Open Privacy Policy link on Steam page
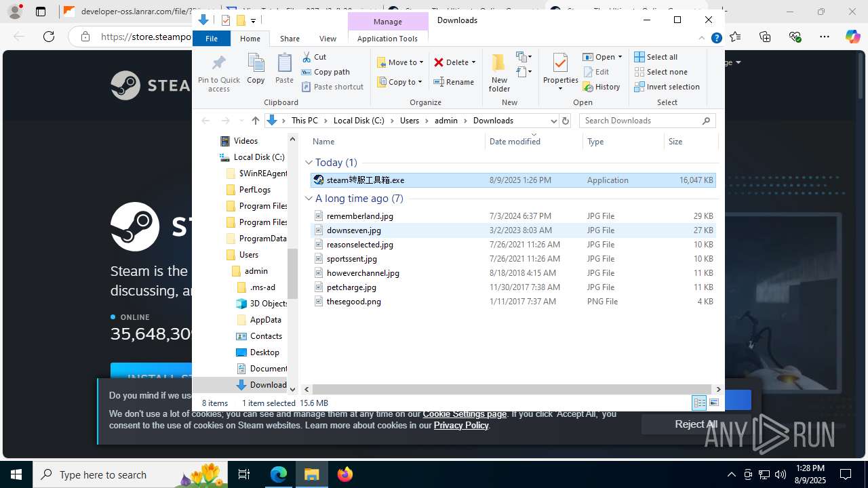Viewport: 868px width, 488px height. point(461,426)
